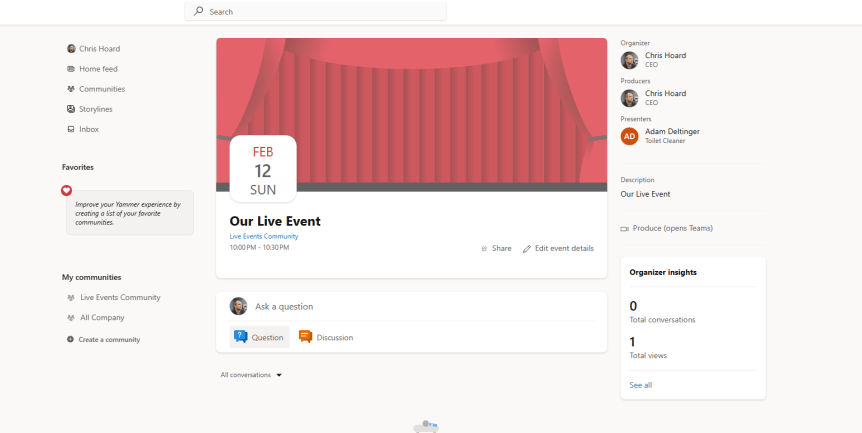Click See all in Organizer insights
Viewport: 862px width, 433px height.
[x=640, y=385]
